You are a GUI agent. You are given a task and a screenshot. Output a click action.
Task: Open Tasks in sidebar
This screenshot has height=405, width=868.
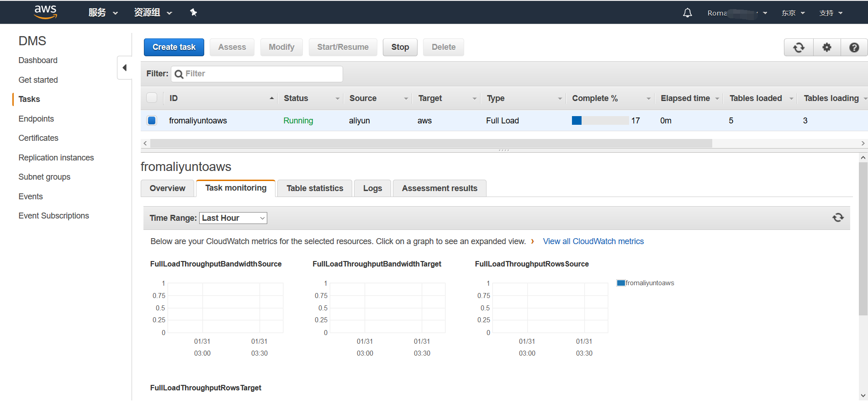tap(29, 99)
